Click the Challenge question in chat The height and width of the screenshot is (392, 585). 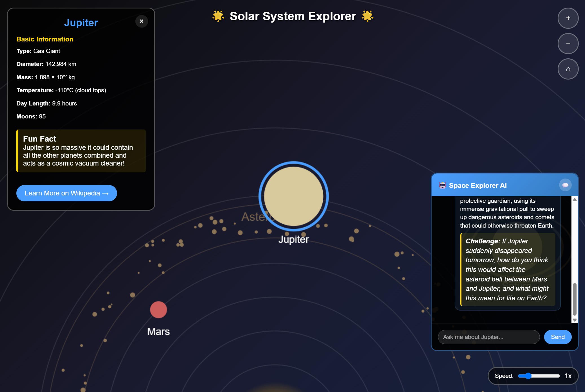tap(508, 269)
